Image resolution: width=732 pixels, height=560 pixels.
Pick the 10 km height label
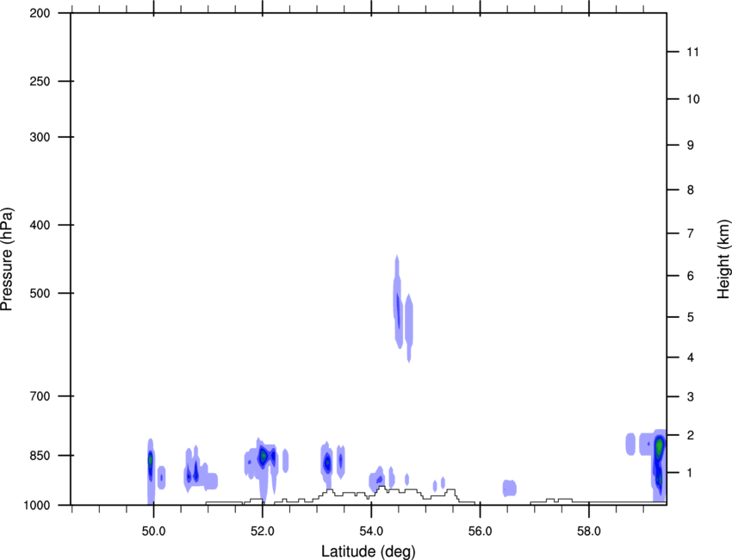point(693,99)
